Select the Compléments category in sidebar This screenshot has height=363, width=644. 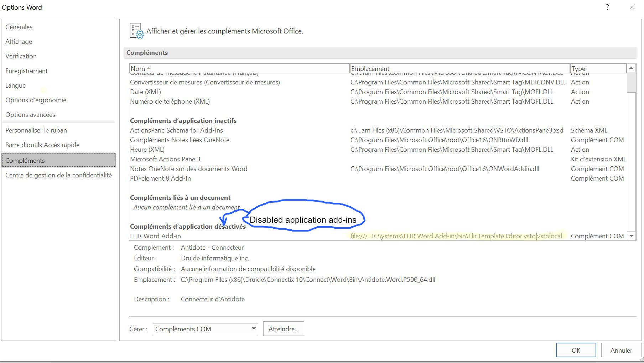(x=25, y=160)
